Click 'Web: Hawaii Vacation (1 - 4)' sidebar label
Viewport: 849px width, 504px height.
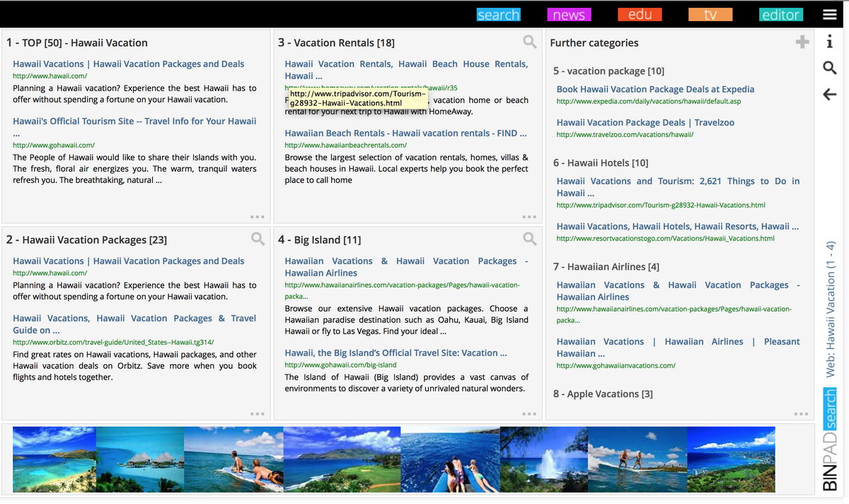tap(831, 310)
